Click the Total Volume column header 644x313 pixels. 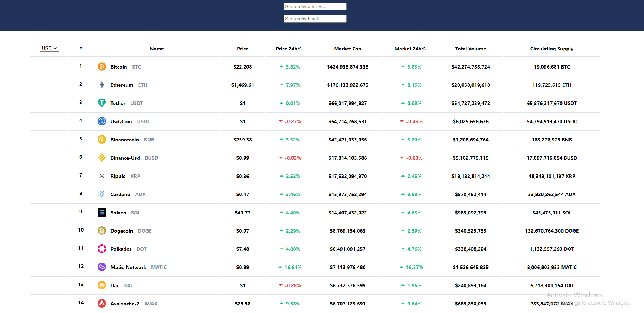pyautogui.click(x=471, y=49)
